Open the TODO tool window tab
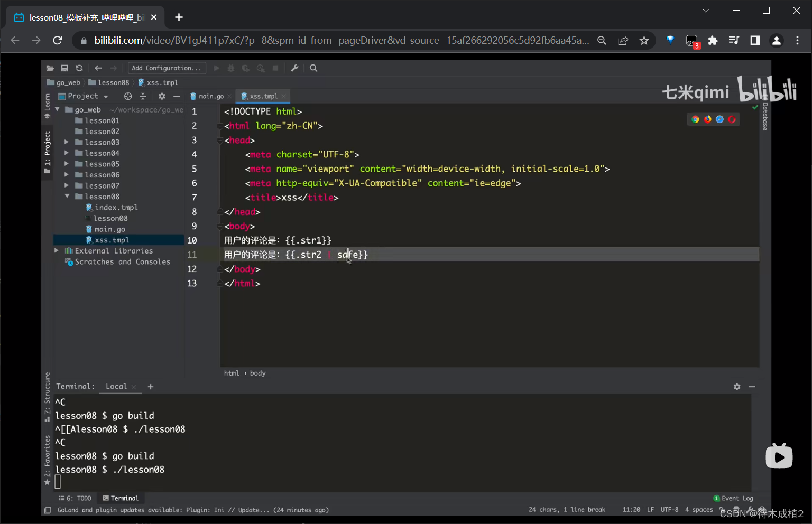This screenshot has width=812, height=524. coord(76,498)
